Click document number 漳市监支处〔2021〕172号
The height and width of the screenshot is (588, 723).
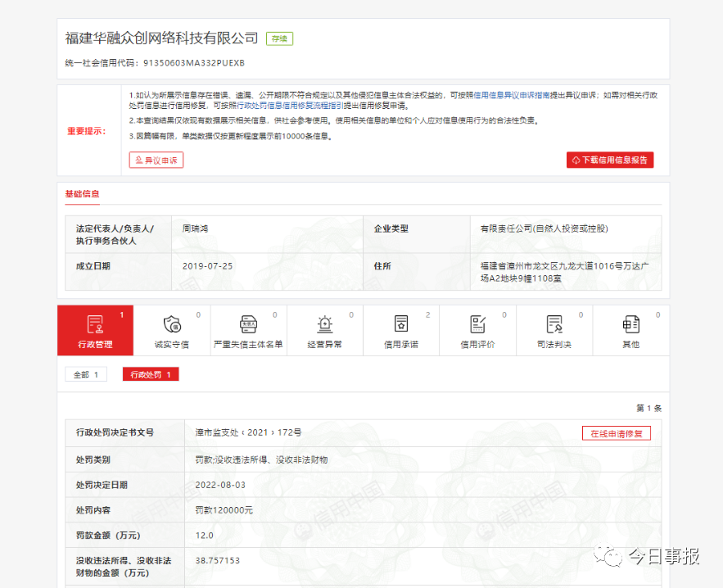pos(249,432)
